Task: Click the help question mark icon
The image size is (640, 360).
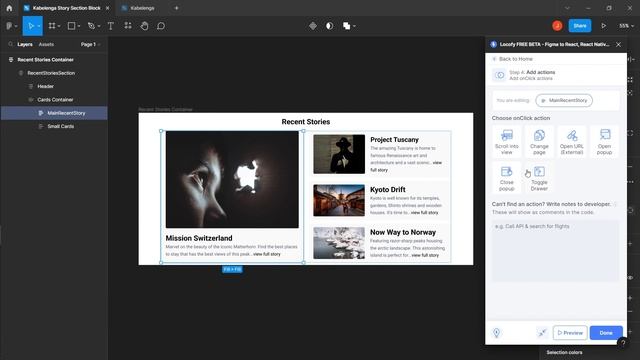Action: click(x=622, y=343)
